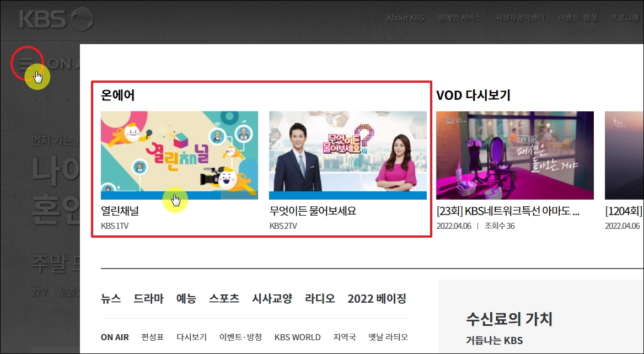The height and width of the screenshot is (354, 644).
Task: Open 장애인 서비스 link
Action: (x=459, y=18)
